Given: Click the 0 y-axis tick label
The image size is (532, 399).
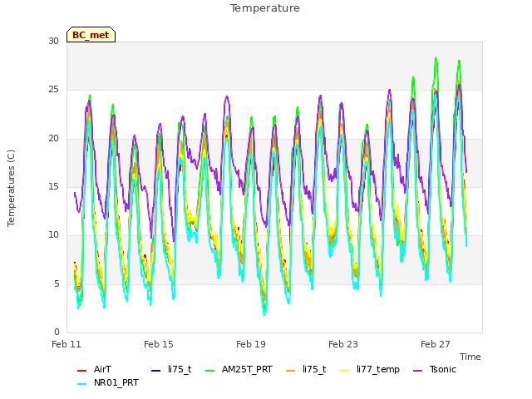Looking at the screenshot, I should pyautogui.click(x=57, y=332).
